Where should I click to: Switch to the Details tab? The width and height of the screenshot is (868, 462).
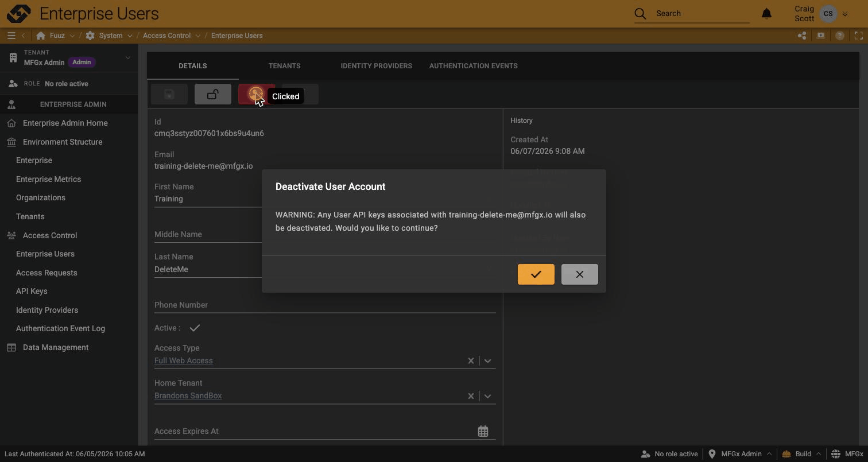click(192, 66)
